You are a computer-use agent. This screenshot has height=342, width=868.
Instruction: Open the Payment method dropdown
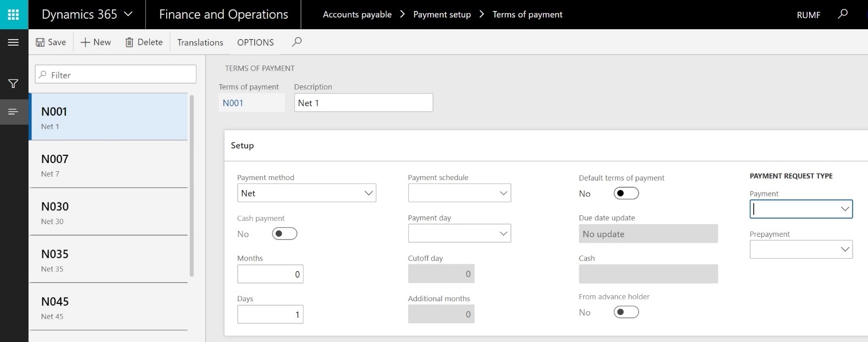[x=369, y=193]
